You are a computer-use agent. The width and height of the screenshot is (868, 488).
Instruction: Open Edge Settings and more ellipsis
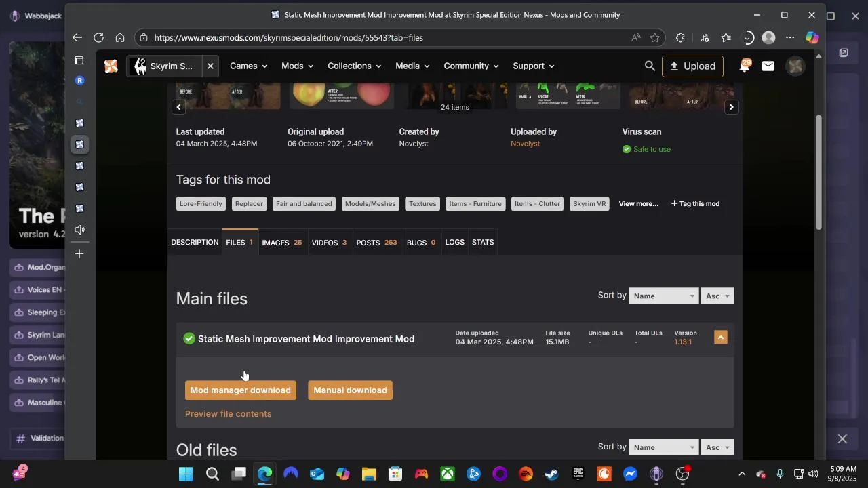tap(790, 38)
